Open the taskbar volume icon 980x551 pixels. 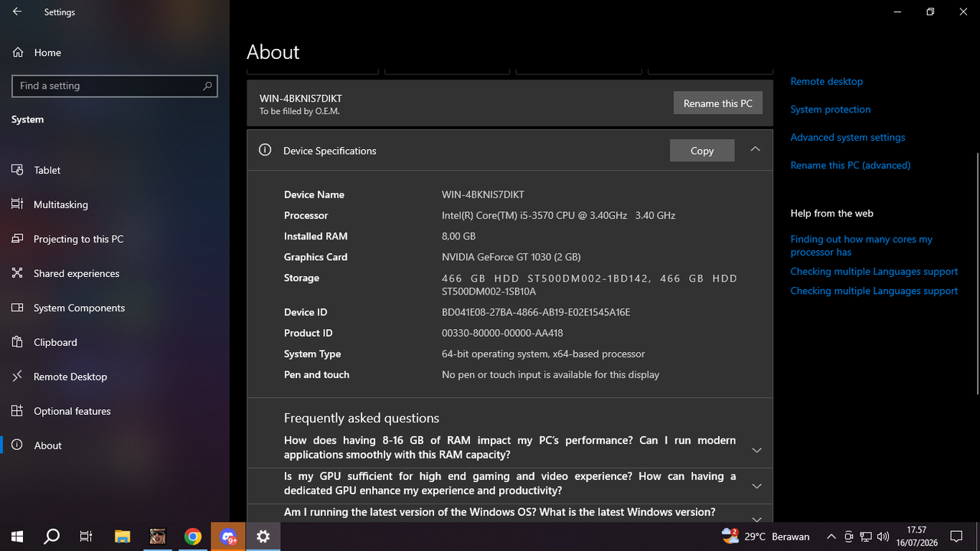[883, 536]
